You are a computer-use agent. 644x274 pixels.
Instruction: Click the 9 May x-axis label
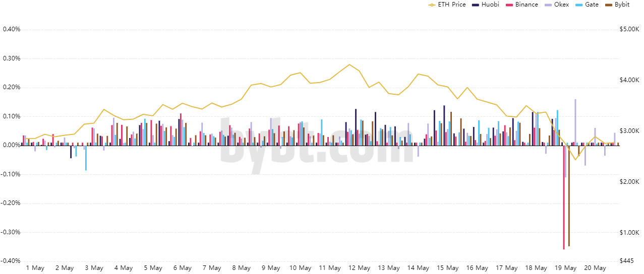(x=271, y=268)
